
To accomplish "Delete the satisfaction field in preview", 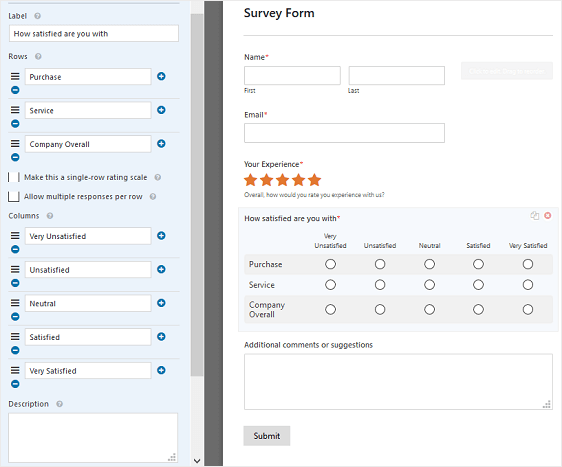I will [548, 215].
